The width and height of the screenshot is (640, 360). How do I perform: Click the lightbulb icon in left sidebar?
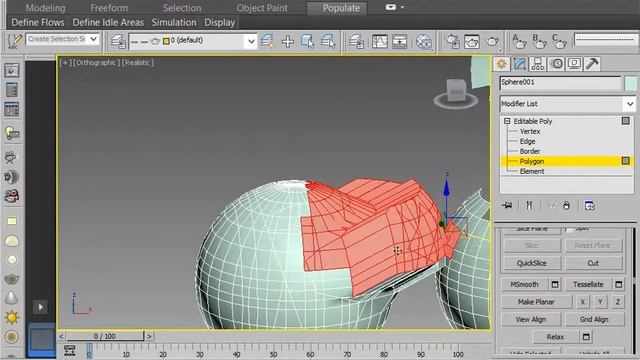11,133
